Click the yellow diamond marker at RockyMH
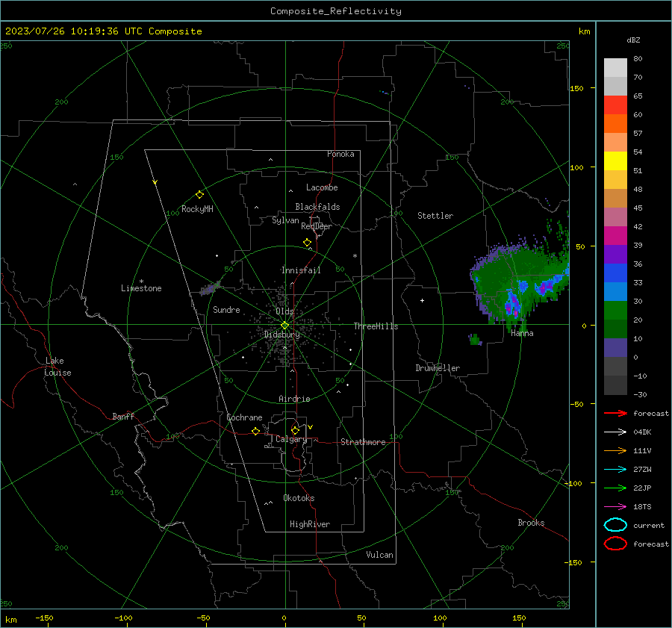 tap(199, 195)
